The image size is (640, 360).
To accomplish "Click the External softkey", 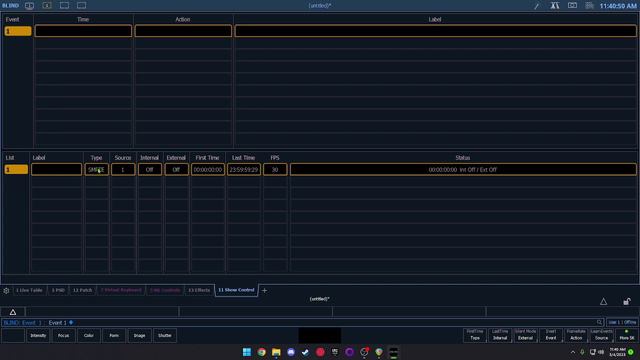I will (x=525, y=335).
